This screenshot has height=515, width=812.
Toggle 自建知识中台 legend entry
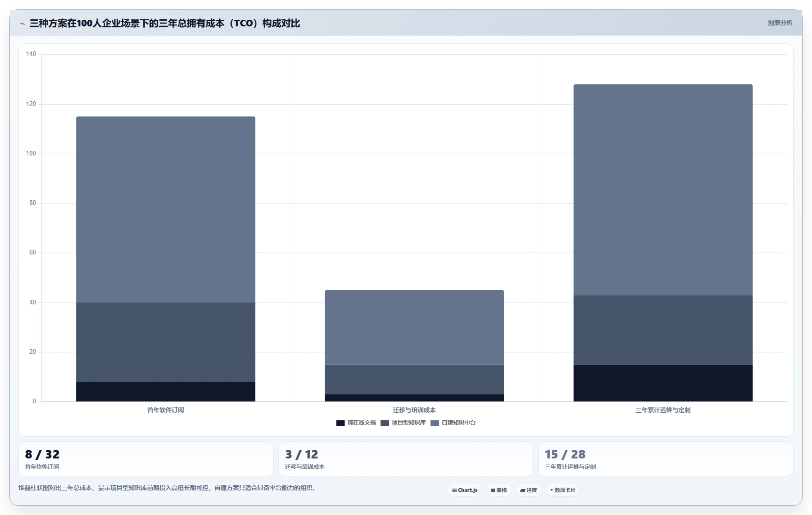(x=453, y=423)
